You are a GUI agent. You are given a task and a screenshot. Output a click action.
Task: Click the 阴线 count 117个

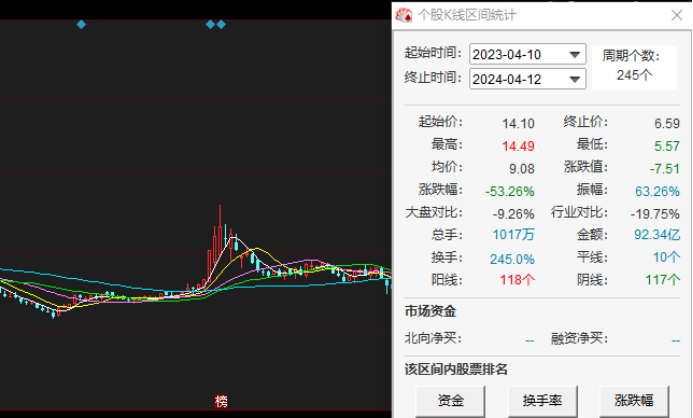click(661, 280)
